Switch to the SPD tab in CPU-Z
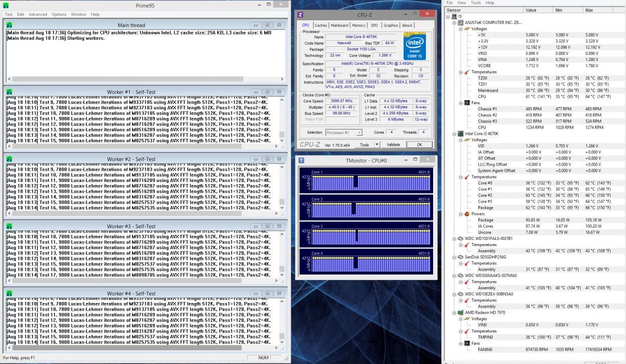626x364 pixels. [375, 25]
